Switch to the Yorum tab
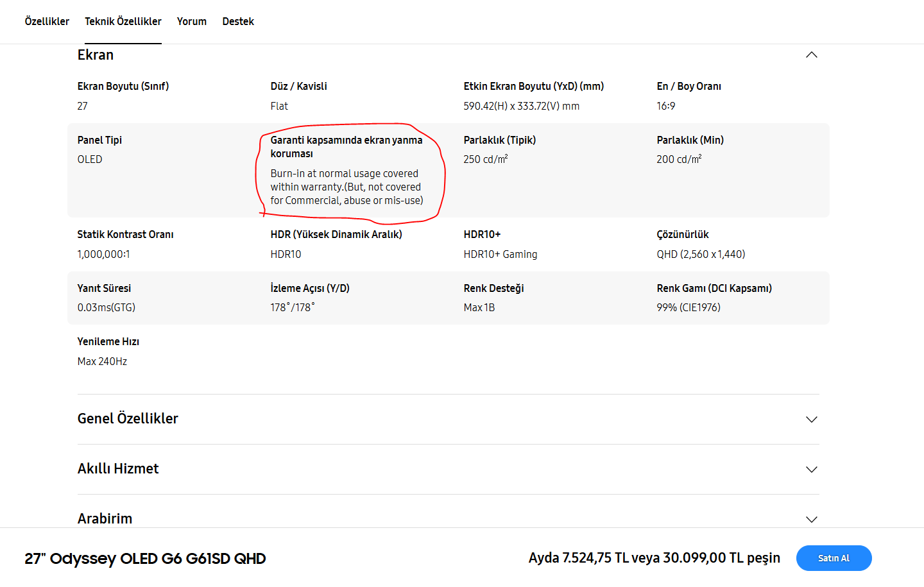 click(x=192, y=21)
